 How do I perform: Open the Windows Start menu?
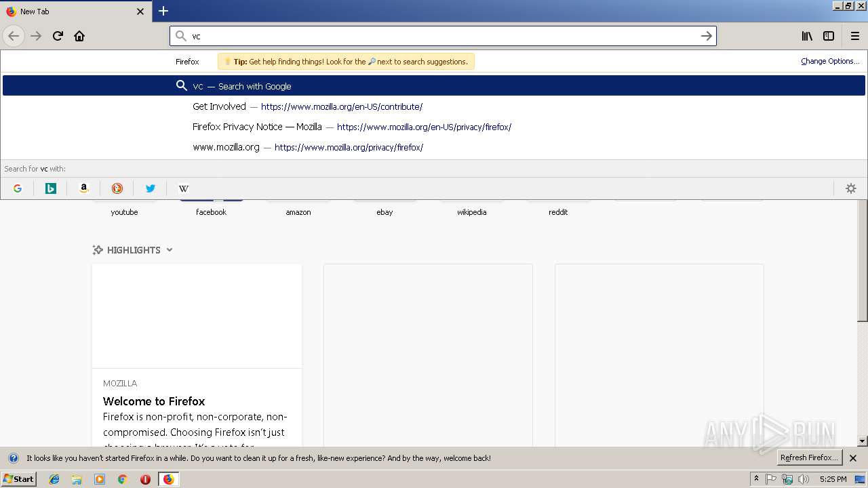coord(19,479)
